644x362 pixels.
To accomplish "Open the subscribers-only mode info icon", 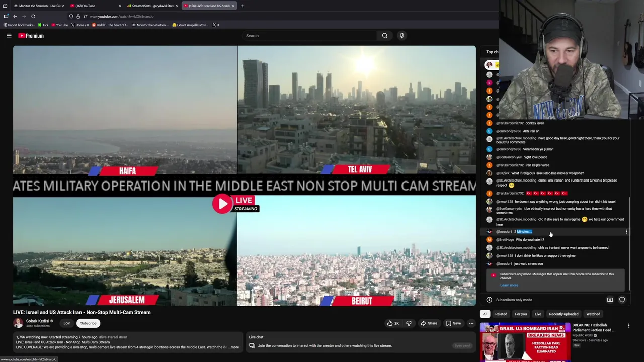I will pyautogui.click(x=489, y=300).
